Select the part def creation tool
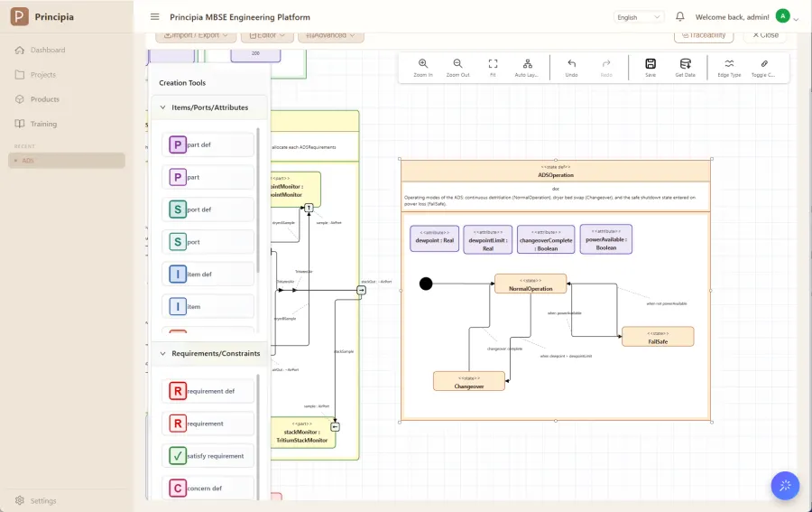The width and height of the screenshot is (812, 512). coord(208,144)
